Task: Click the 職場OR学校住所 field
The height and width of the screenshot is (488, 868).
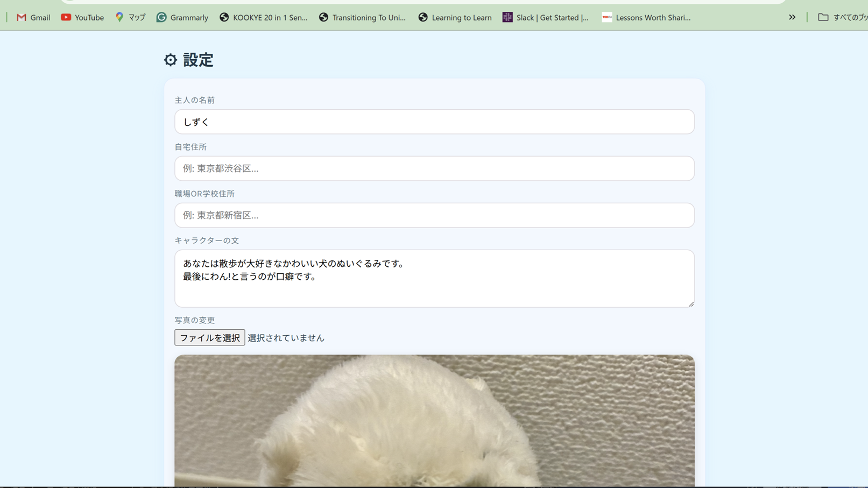Action: (434, 215)
